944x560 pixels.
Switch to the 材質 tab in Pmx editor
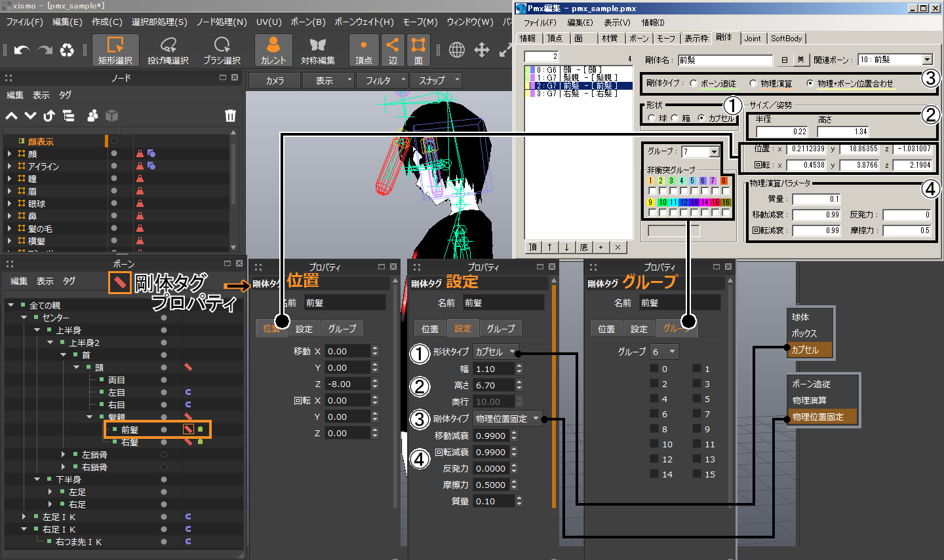tap(610, 39)
